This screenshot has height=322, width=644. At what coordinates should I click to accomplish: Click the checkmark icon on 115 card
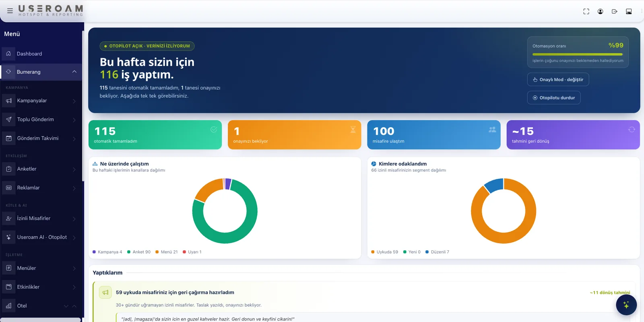214,129
